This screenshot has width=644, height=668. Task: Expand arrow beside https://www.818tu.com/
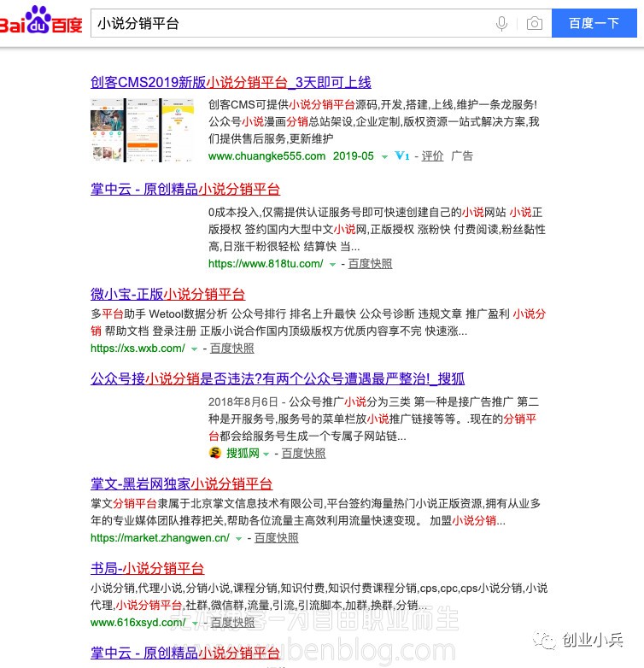tap(332, 265)
